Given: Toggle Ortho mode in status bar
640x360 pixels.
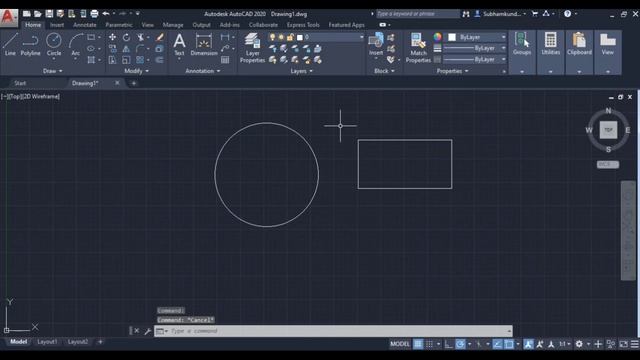Looking at the screenshot, I should pos(448,344).
